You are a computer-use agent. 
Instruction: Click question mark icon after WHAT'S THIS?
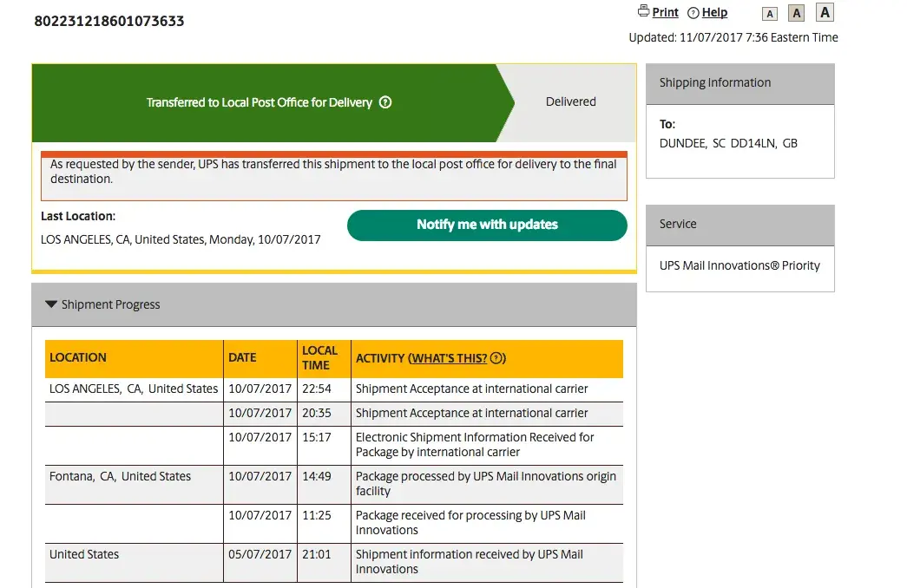pos(496,358)
